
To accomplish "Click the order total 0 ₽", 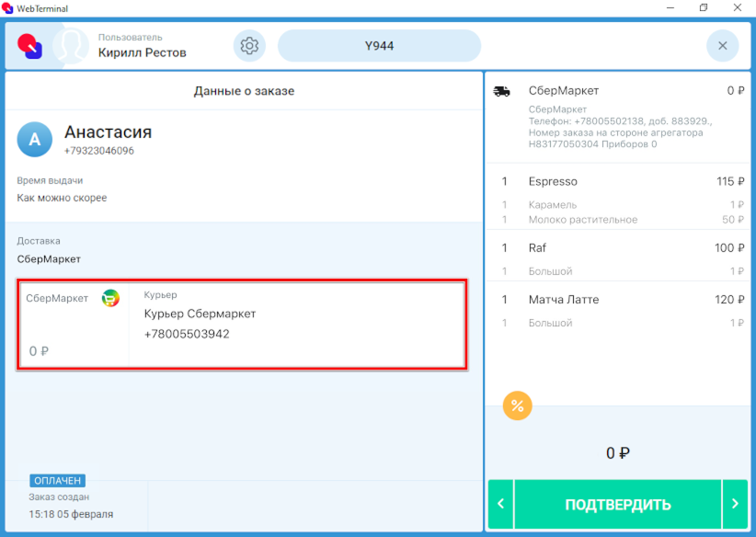I will tap(618, 453).
